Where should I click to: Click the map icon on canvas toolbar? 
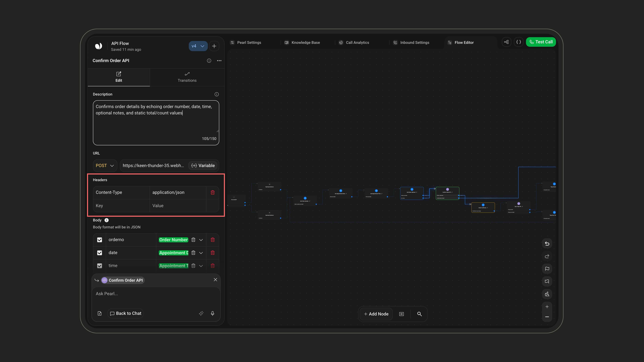pyautogui.click(x=547, y=282)
